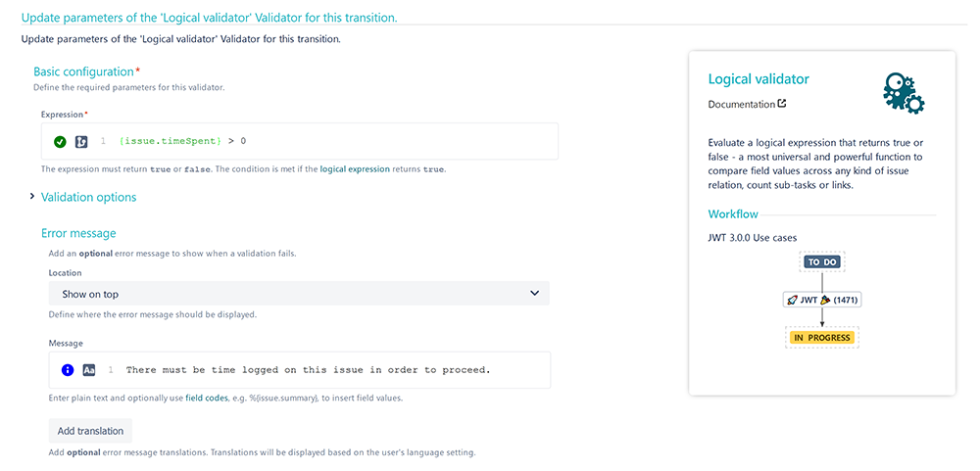Click the Logical validator gears icon

click(x=904, y=93)
